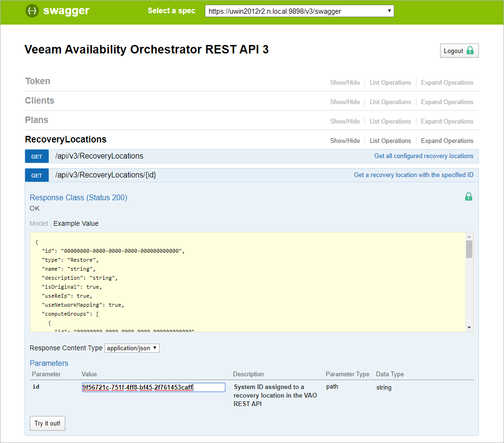Image resolution: width=504 pixels, height=443 pixels.
Task: Click List Operations for the Clients section
Action: click(390, 102)
